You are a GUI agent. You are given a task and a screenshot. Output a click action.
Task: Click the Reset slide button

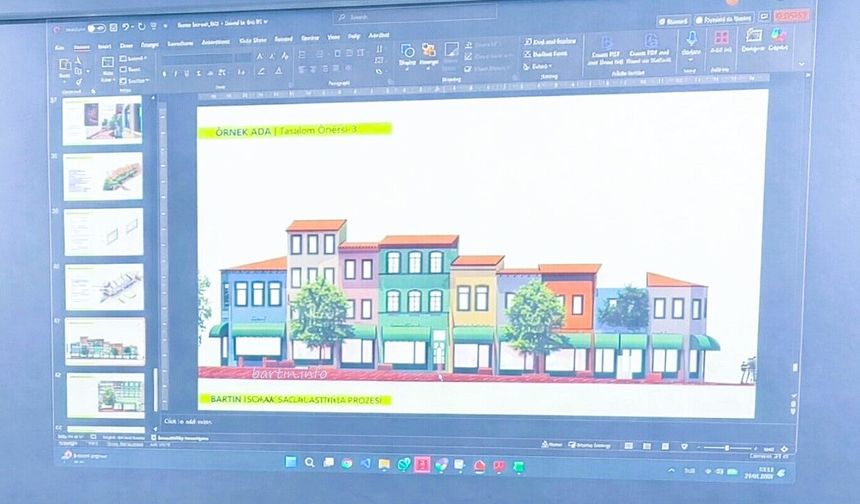131,70
